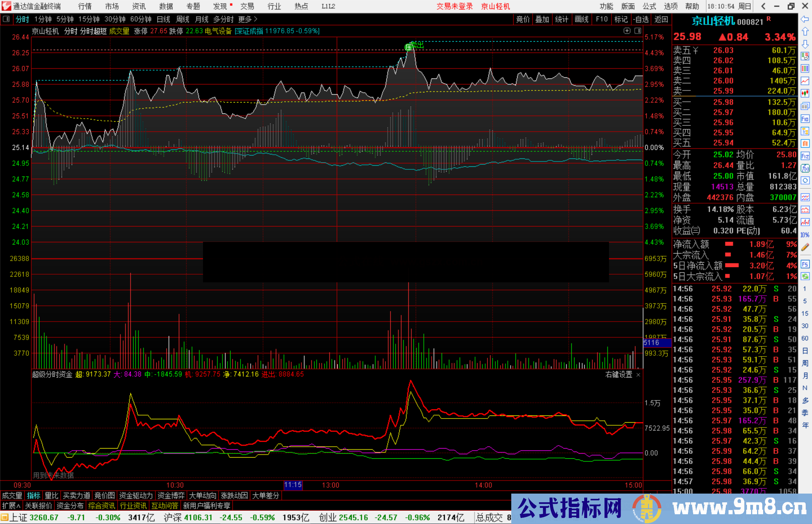Close the 超级分时资金 indicator panel

(x=638, y=375)
